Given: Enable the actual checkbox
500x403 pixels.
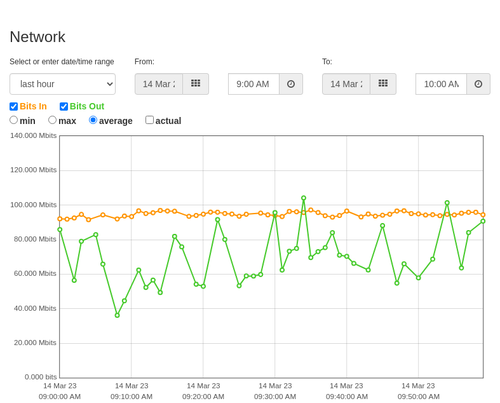Looking at the screenshot, I should [150, 120].
